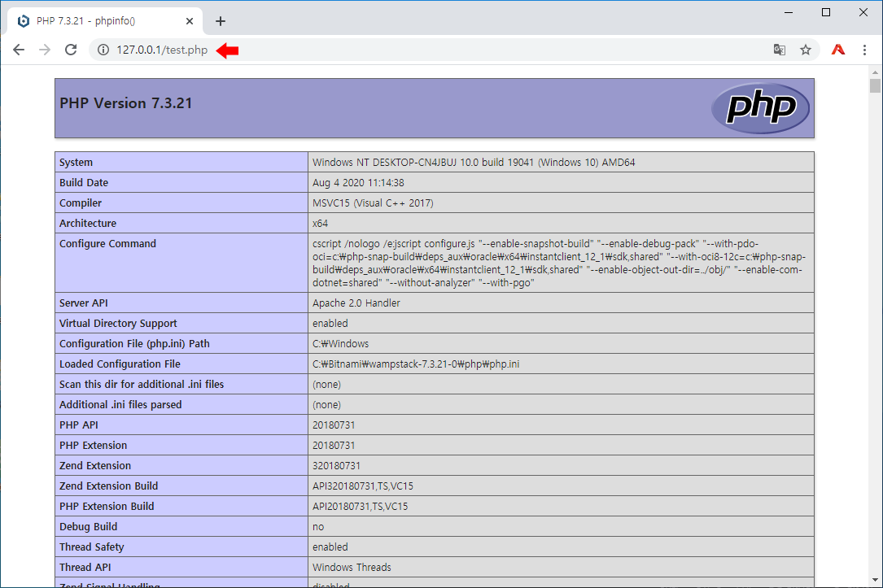The image size is (883, 588).
Task: Maximize the browser window
Action: click(825, 12)
